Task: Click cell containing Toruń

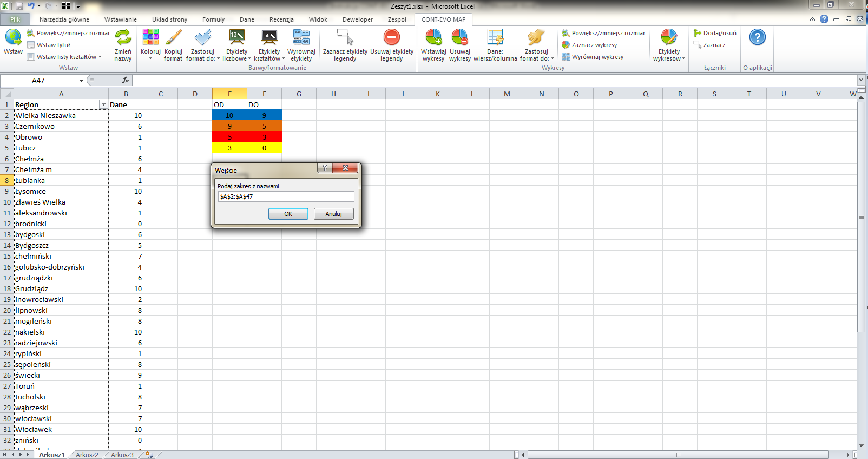Action: pos(61,386)
